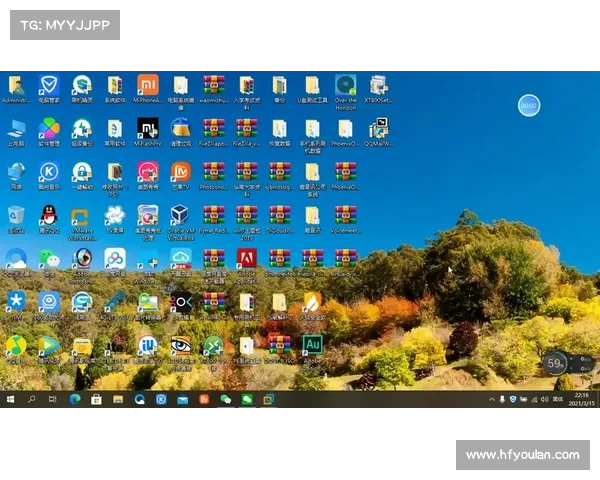Click the 00:00 recording timer bubble
This screenshot has width=600, height=480.
pyautogui.click(x=529, y=105)
